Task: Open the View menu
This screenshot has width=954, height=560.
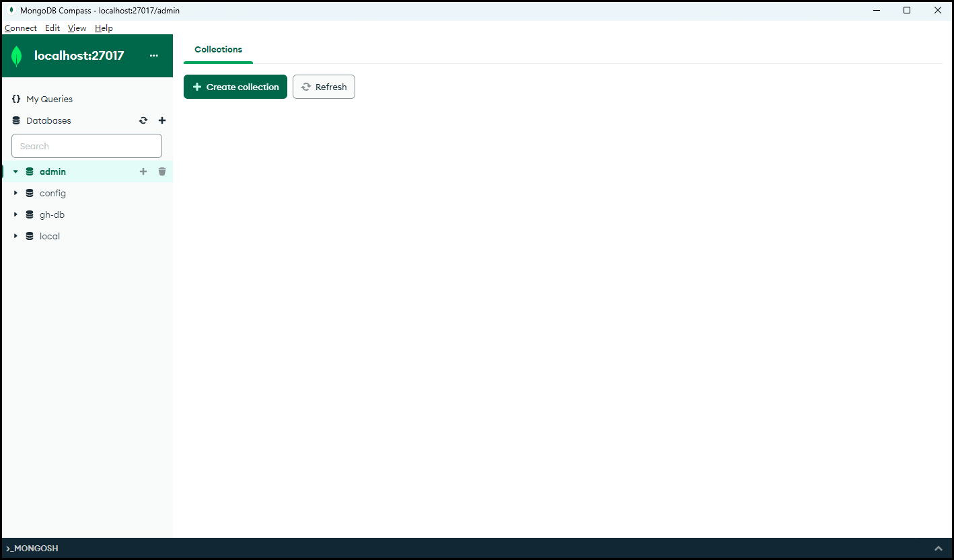Action: 77,28
